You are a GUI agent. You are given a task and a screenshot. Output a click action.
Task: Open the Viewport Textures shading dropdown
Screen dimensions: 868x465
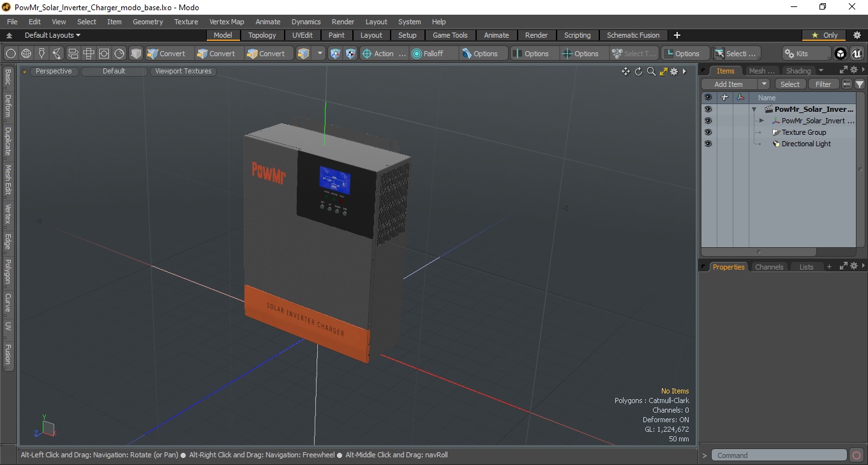(x=183, y=72)
